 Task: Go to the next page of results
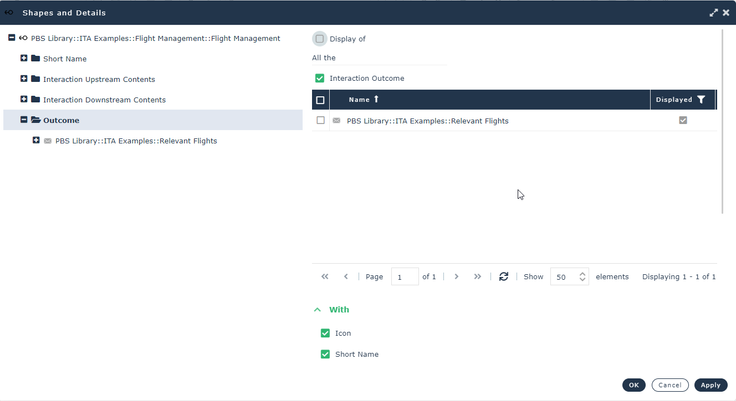456,277
